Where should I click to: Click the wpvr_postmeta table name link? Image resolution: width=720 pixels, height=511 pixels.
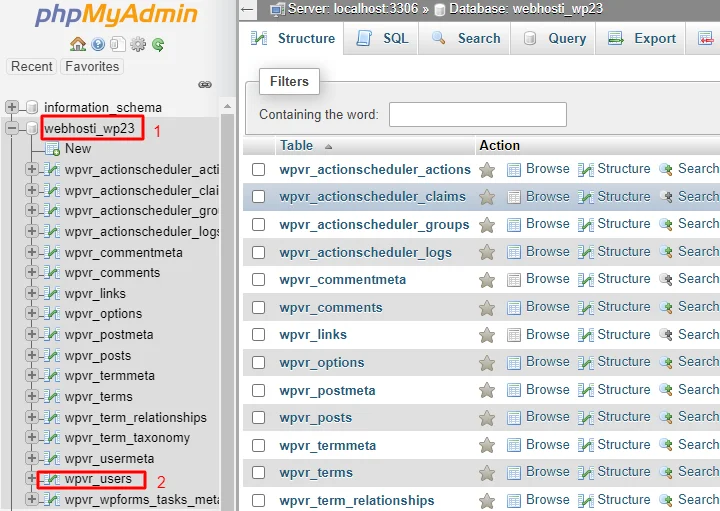point(327,391)
